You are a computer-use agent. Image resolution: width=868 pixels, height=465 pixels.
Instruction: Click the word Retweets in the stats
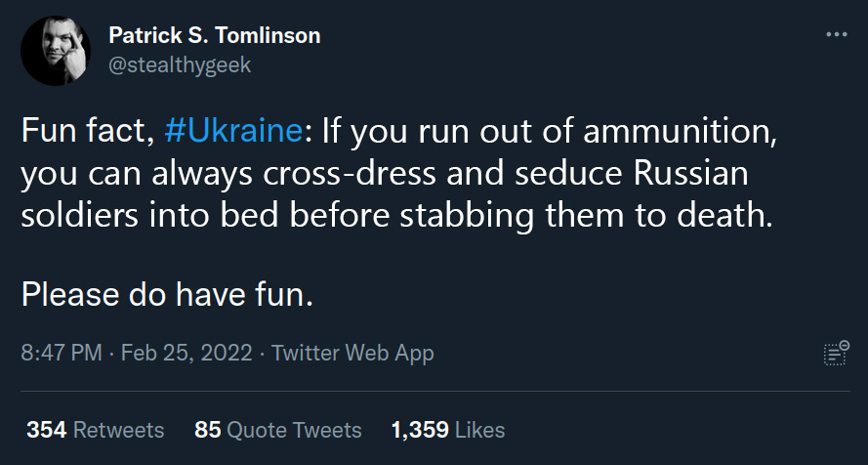click(118, 429)
